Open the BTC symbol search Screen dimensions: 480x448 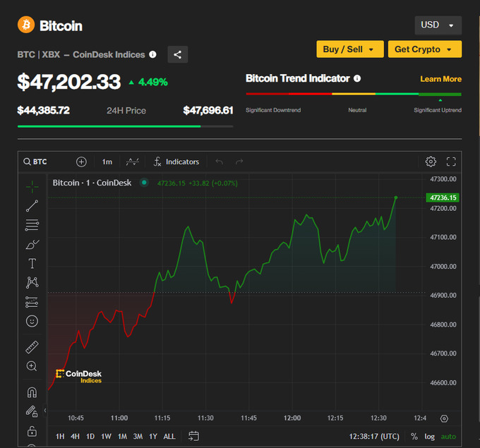coord(35,162)
